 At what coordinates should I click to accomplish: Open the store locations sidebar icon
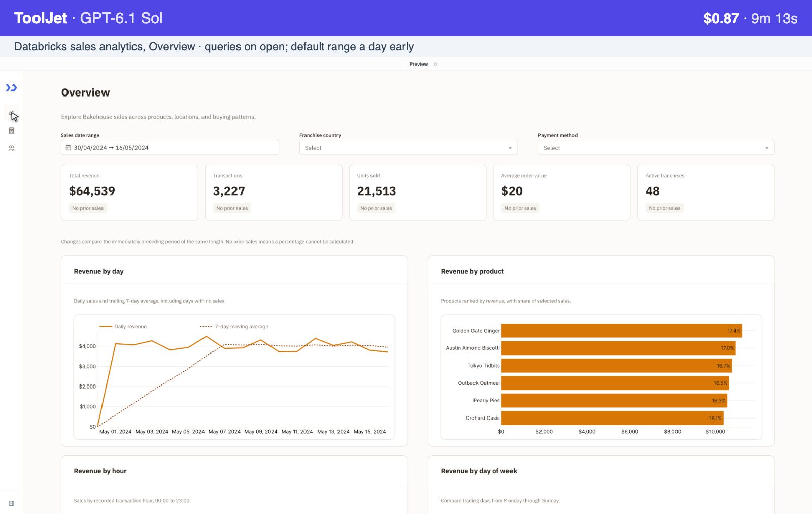[x=11, y=131]
